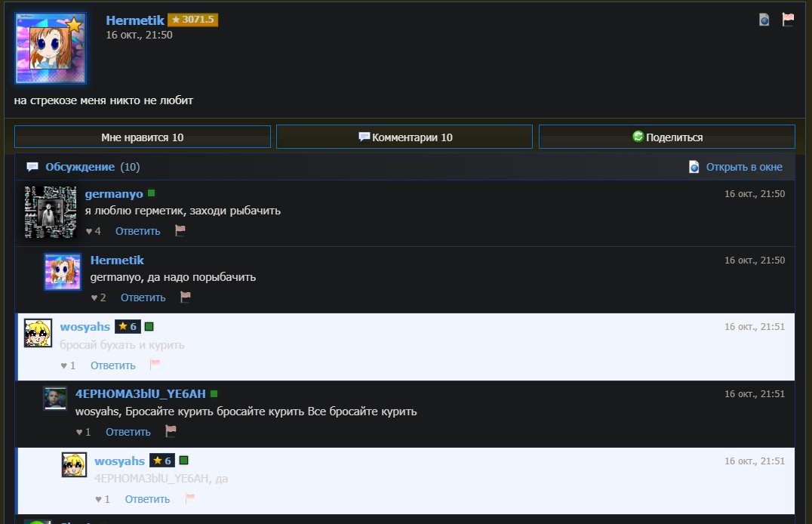Open the post in a window via top-right page icon
This screenshot has height=524, width=812.
[x=764, y=20]
